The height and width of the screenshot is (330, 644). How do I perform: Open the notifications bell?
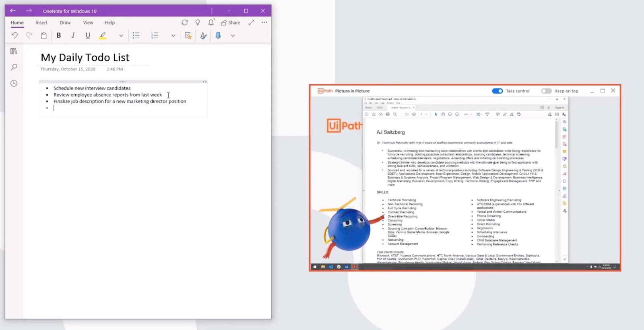211,23
